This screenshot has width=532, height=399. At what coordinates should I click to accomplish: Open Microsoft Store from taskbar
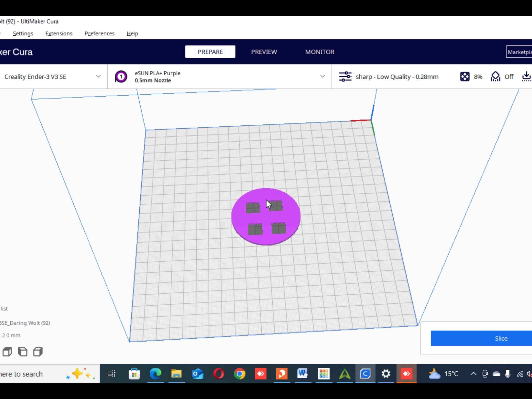click(x=134, y=374)
